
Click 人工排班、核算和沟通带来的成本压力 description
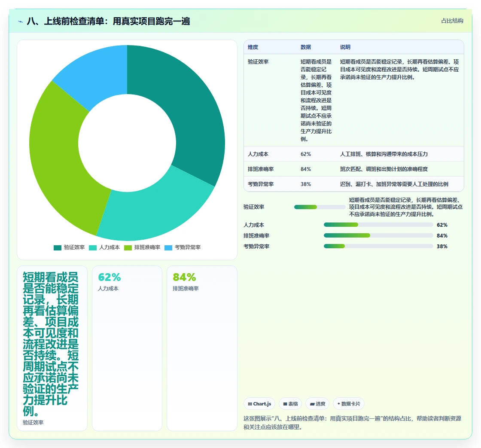tap(384, 154)
